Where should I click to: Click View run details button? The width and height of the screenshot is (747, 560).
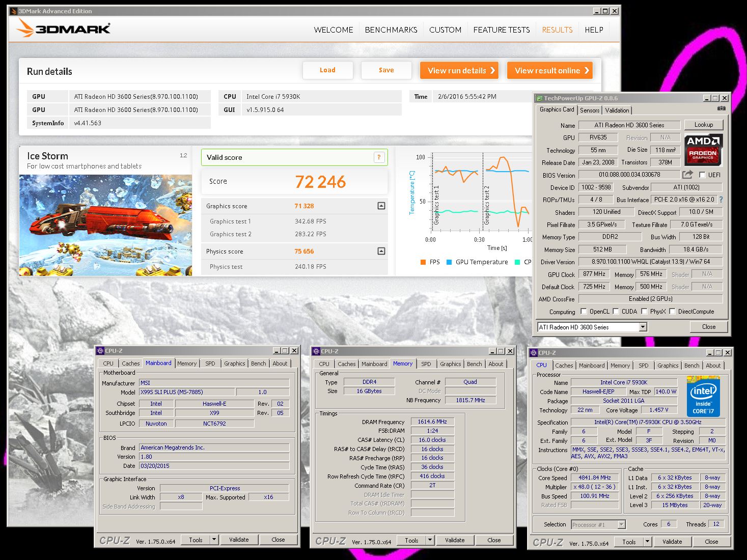[x=459, y=70]
